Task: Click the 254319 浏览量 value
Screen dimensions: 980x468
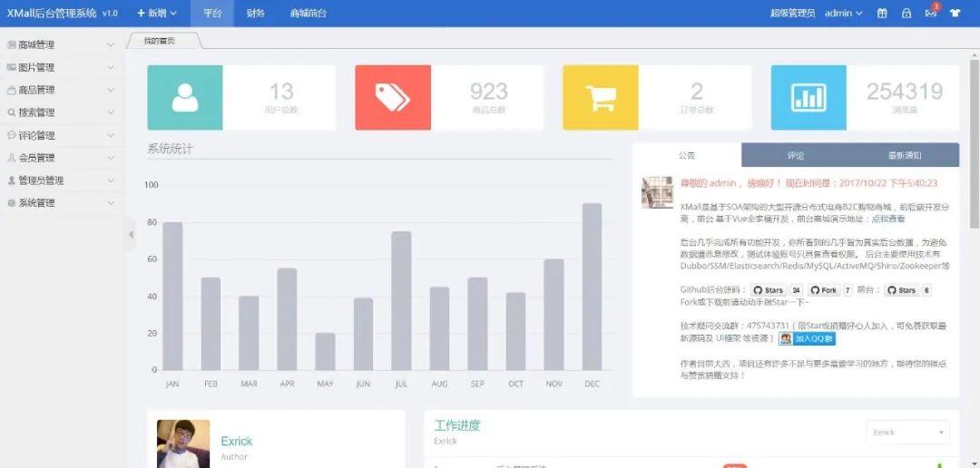Action: [905, 92]
